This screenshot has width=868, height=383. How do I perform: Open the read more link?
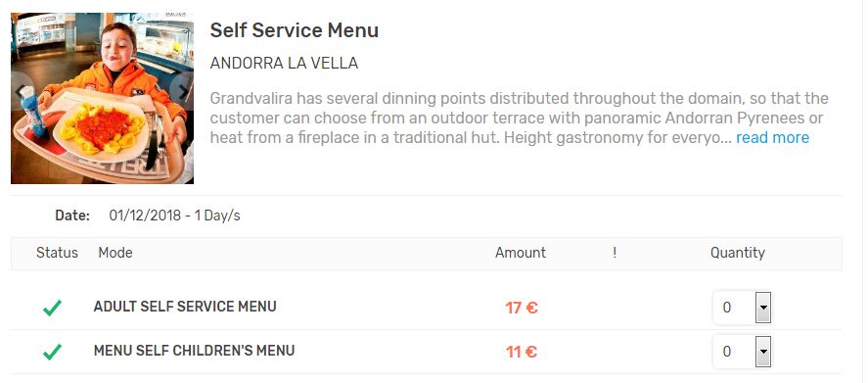tap(772, 137)
